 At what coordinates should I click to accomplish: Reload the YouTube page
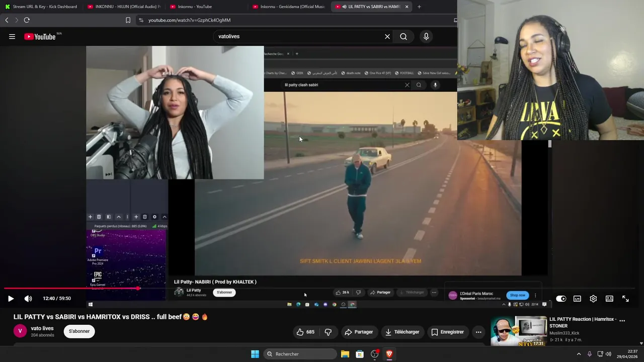(x=27, y=20)
